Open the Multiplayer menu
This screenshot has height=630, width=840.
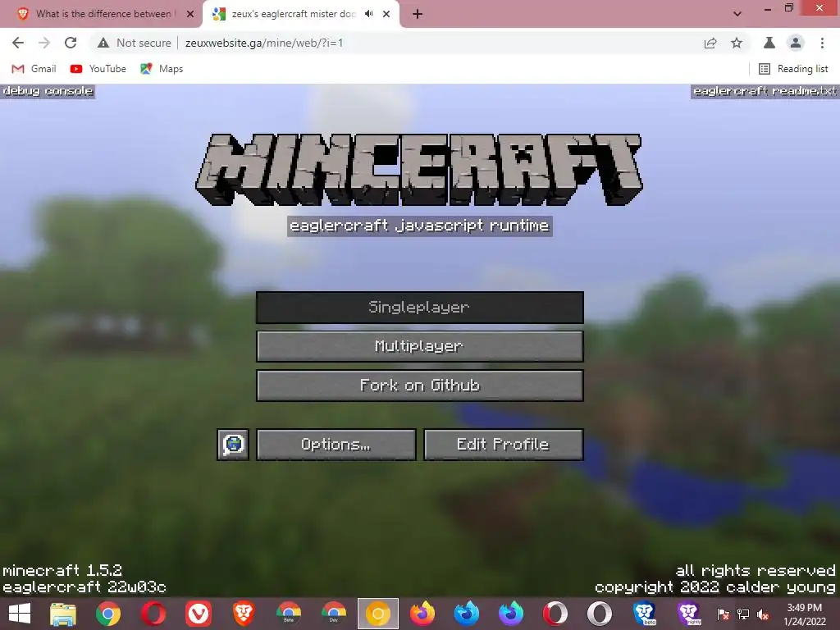pyautogui.click(x=419, y=346)
